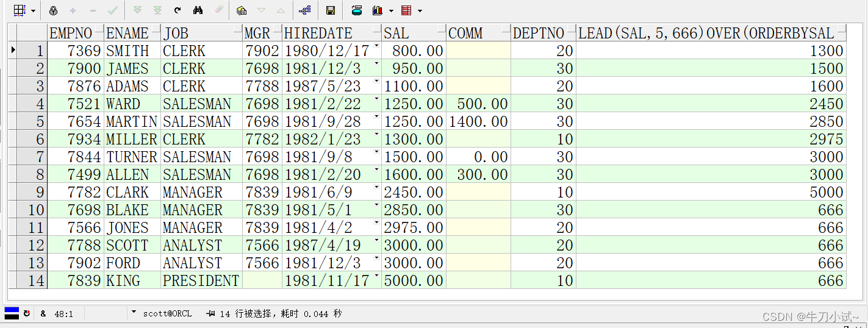Click the eraser clear record icon
Image resolution: width=868 pixels, height=328 pixels.
coord(218,10)
